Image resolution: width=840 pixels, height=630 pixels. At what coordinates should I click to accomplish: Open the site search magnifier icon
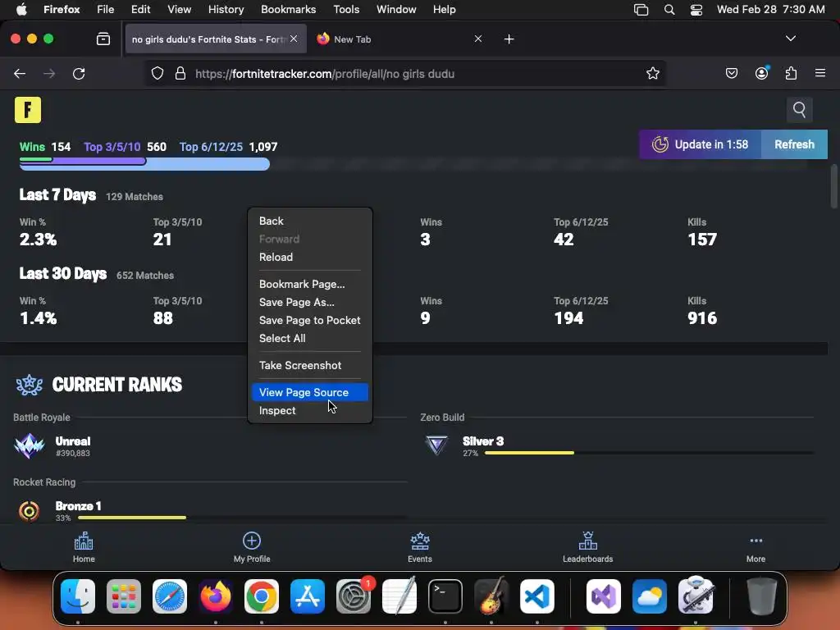click(799, 110)
